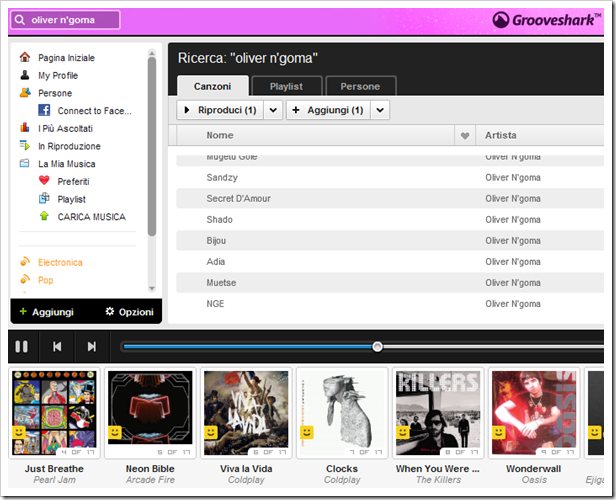This screenshot has width=616, height=500.
Task: Click the green plus Aggiungi icon
Action: click(23, 311)
